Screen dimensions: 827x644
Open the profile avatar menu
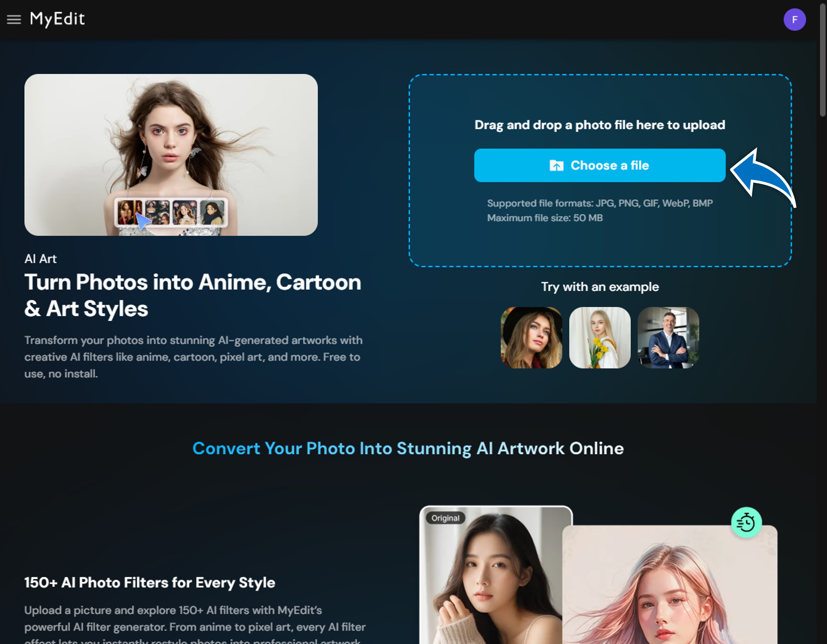point(794,20)
